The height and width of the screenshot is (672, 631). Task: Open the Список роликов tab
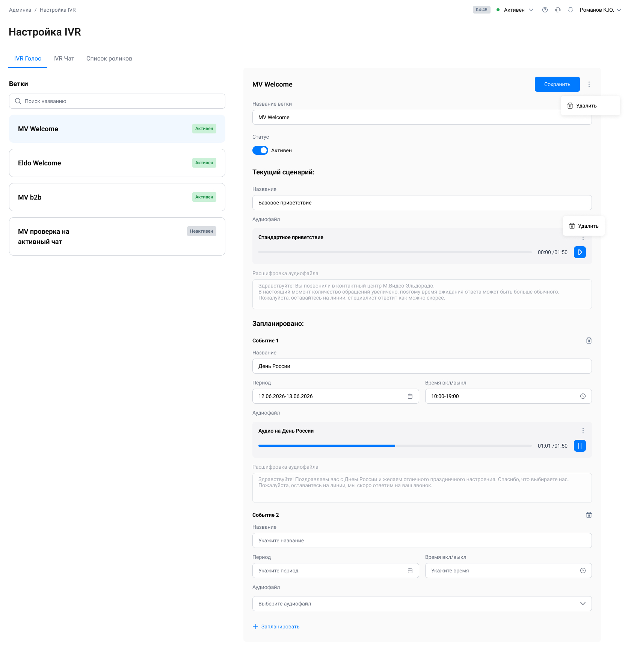point(109,59)
